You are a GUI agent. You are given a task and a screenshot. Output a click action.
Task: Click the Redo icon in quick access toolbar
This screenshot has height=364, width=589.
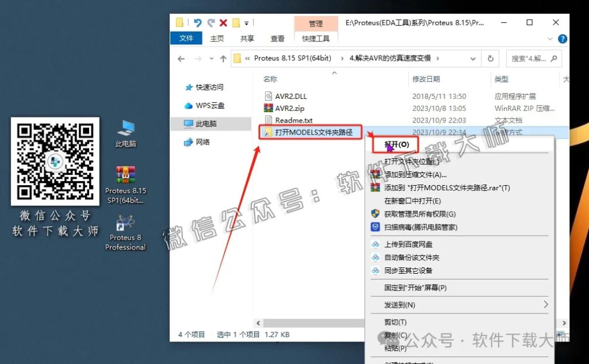point(212,22)
